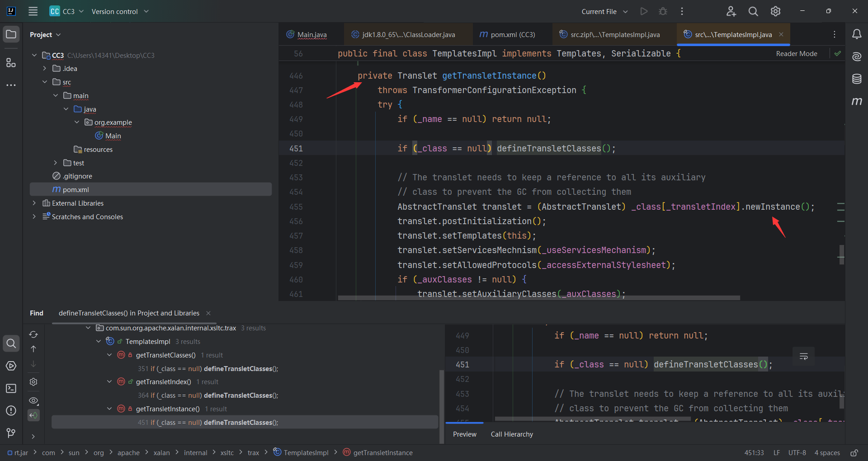
Task: Expand External Libraries node
Action: pos(34,203)
